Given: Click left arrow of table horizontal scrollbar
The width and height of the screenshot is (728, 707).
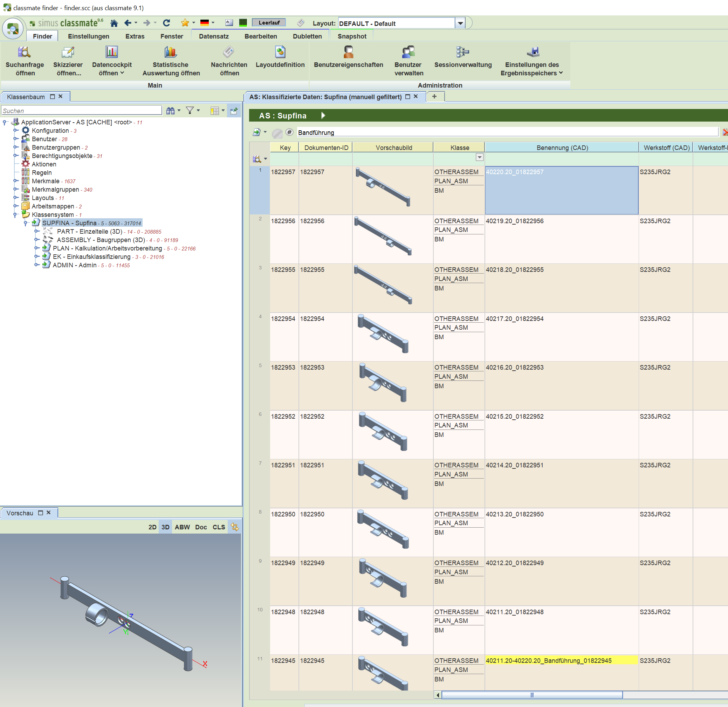Looking at the screenshot, I should tap(438, 695).
